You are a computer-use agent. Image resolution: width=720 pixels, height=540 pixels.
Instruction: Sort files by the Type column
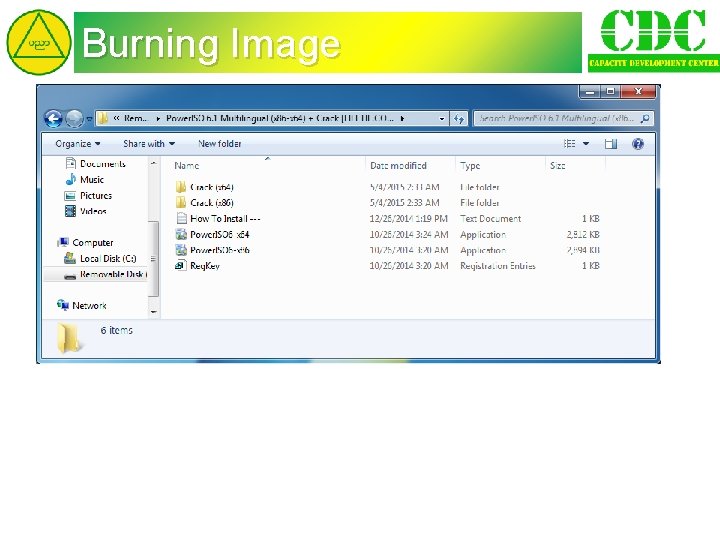point(501,166)
